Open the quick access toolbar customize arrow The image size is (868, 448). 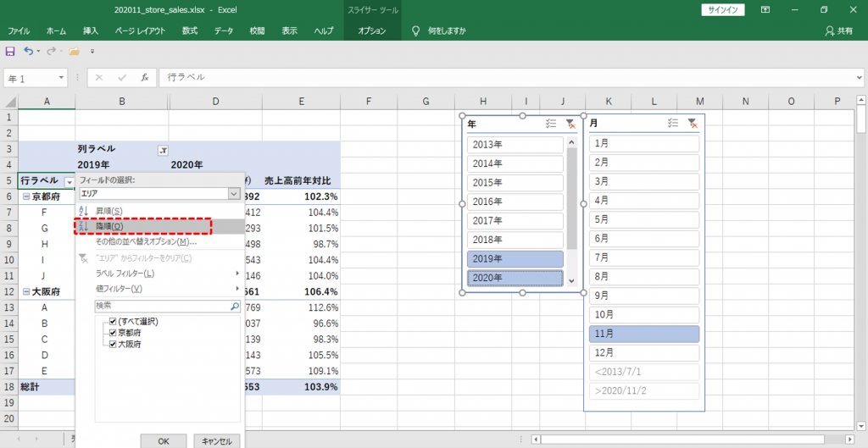[92, 51]
